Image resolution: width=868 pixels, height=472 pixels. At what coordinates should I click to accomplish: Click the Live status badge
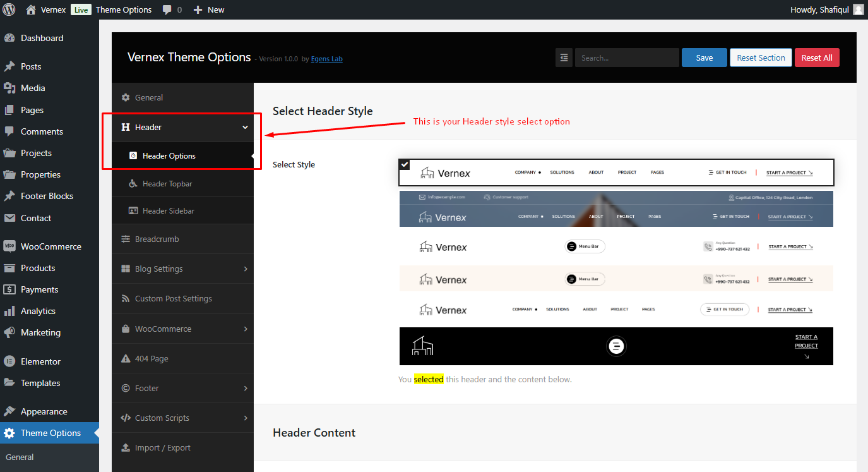click(x=81, y=9)
